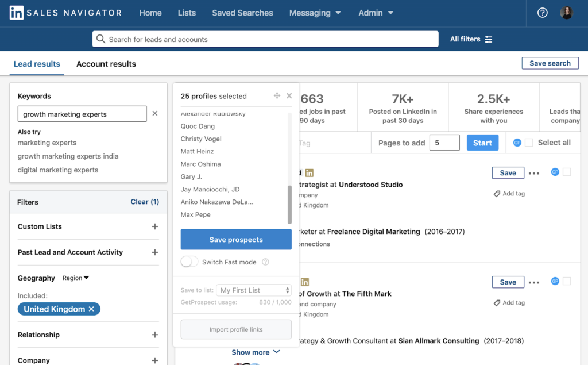Click the 2.5K+ Share experiences stat
The height and width of the screenshot is (365, 588).
(x=493, y=108)
